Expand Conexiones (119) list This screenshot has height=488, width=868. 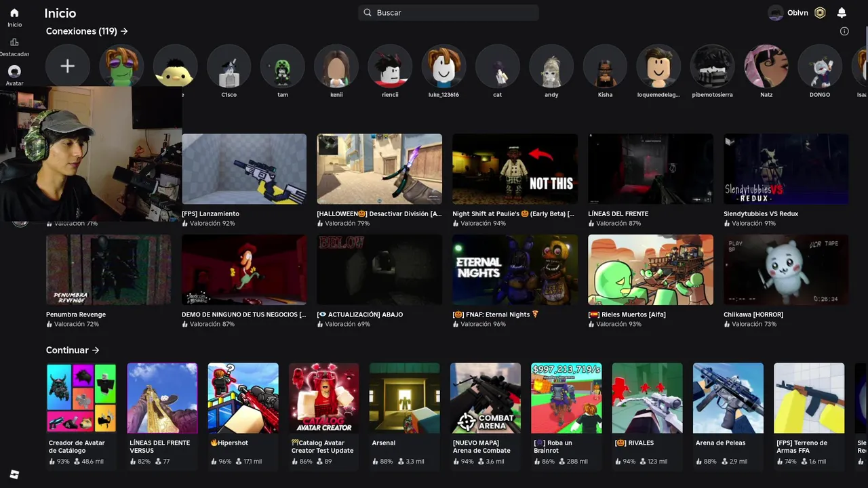[x=87, y=31]
